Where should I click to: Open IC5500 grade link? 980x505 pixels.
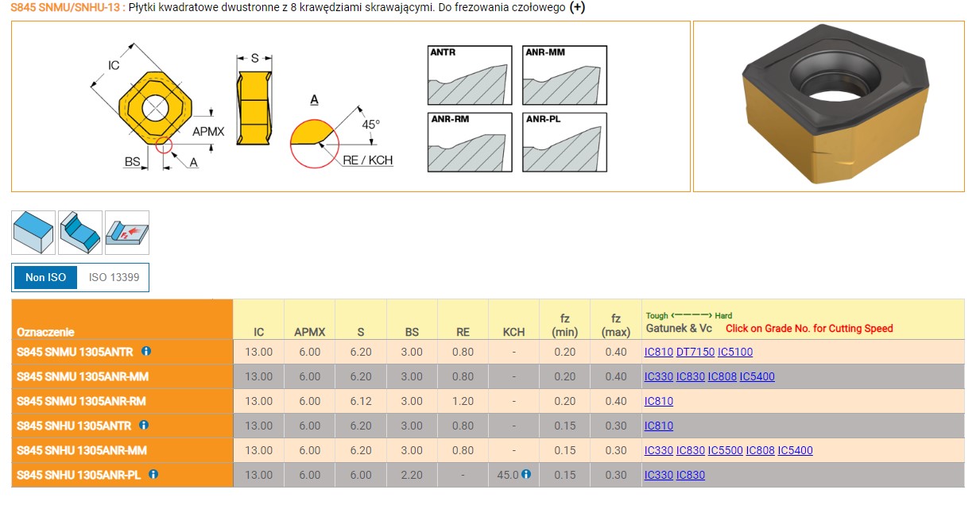(x=726, y=450)
